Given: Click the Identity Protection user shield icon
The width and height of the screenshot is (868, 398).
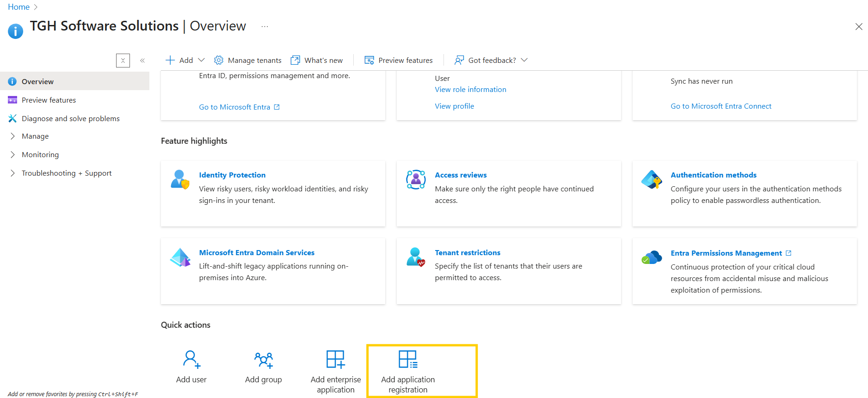Looking at the screenshot, I should pos(180,179).
